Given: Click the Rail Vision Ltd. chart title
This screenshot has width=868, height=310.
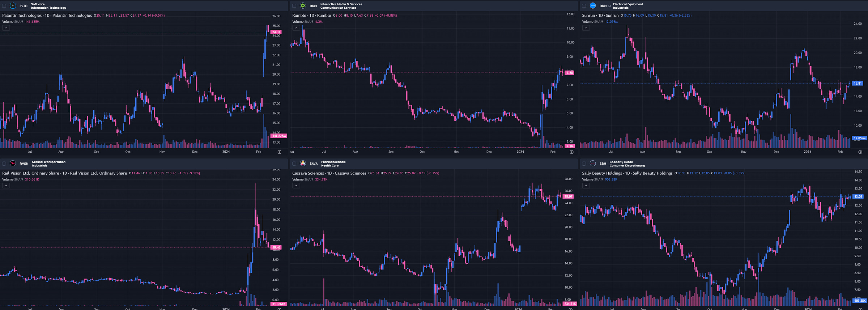Looking at the screenshot, I should 65,173.
